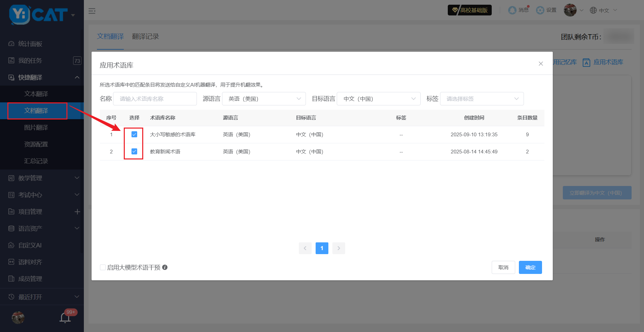The image size is (644, 332).
Task: Enable the 启用大模型术语干预 checkbox
Action: coord(103,268)
